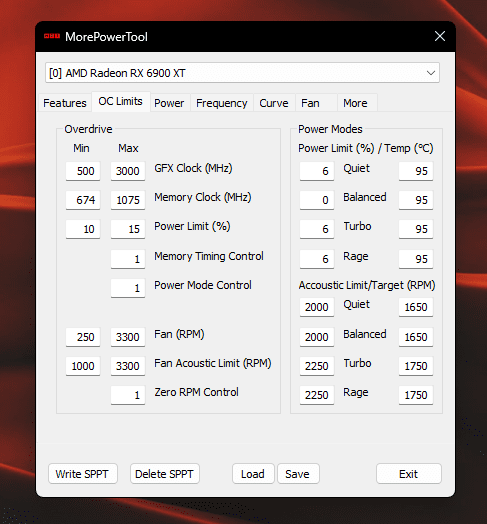The width and height of the screenshot is (487, 524).
Task: Edit the Fan (RPM) max field 3300
Action: click(x=128, y=337)
